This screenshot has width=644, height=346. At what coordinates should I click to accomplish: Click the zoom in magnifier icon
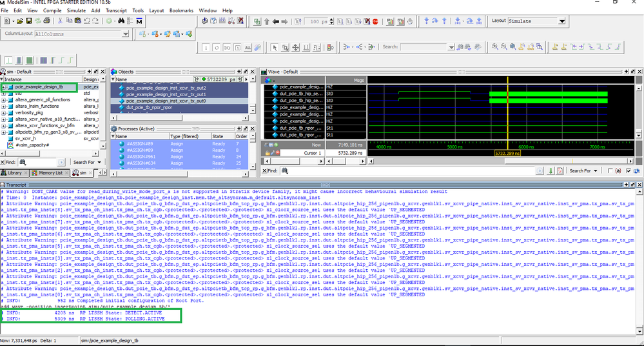(495, 47)
